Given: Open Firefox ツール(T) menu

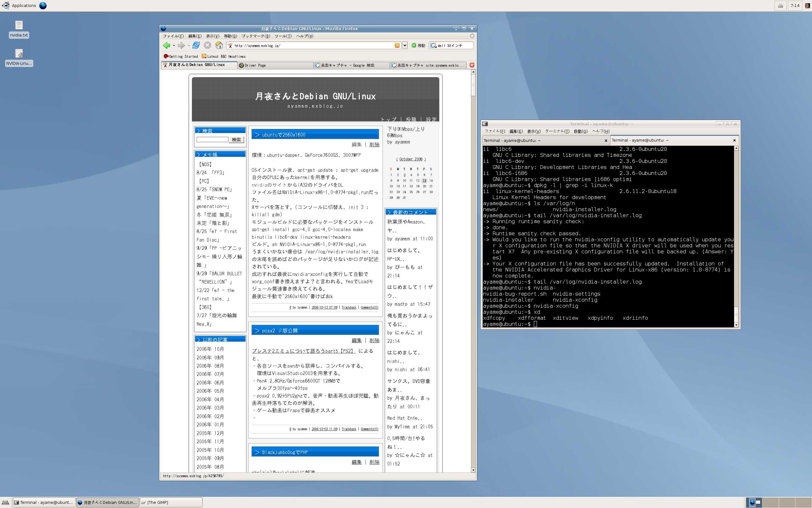Looking at the screenshot, I should [x=283, y=36].
